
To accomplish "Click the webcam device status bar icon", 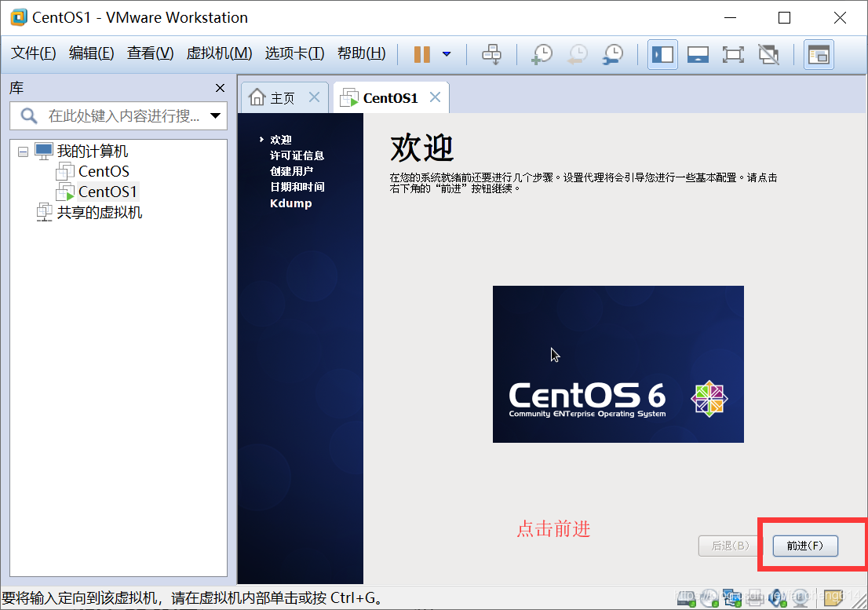I will 801,598.
